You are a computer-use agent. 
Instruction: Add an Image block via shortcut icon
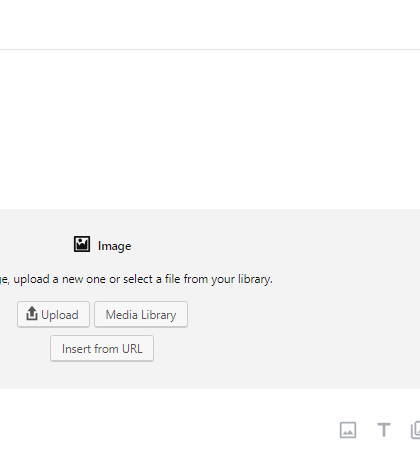348,430
